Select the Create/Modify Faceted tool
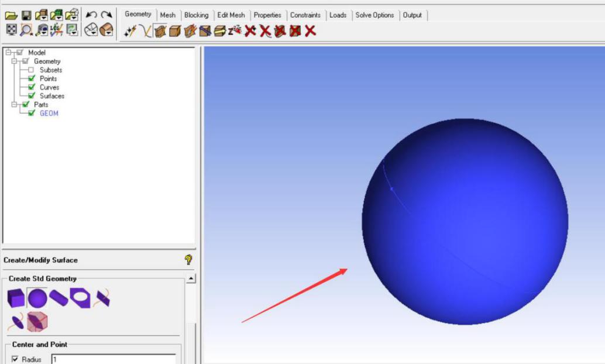 (190, 31)
